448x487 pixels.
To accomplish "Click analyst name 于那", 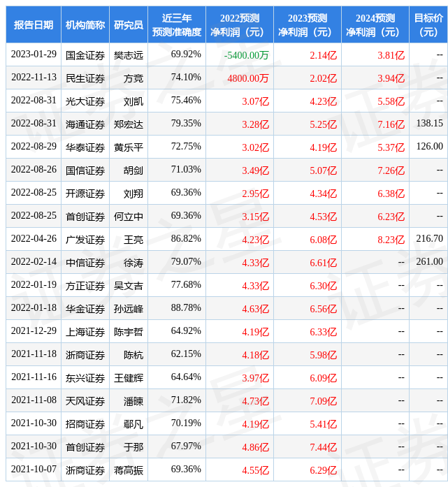I will click(133, 447).
